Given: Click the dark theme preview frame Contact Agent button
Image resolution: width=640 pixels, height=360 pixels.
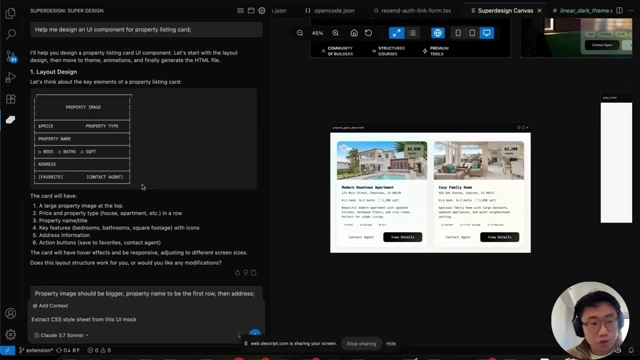Looking at the screenshot, I should [x=602, y=45].
